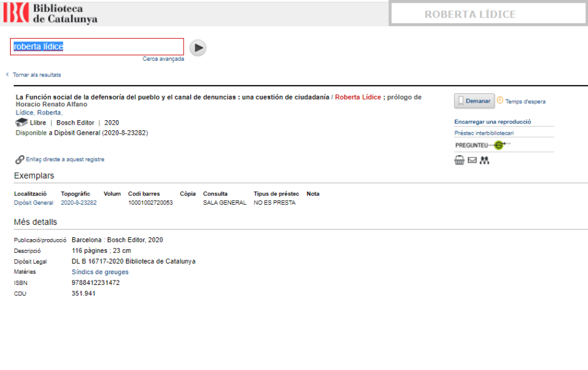Open the Dipòsit General location link
The image size is (588, 370).
[33, 203]
